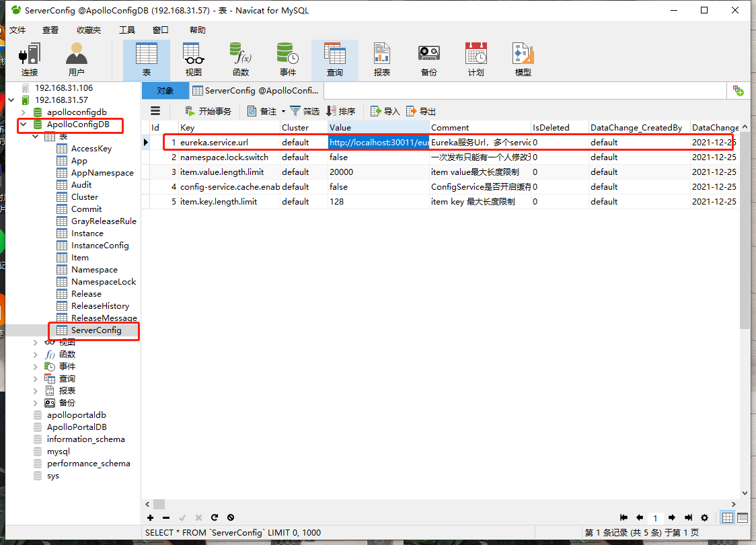Go to last page arrow icon
The width and height of the screenshot is (756, 545).
[688, 517]
